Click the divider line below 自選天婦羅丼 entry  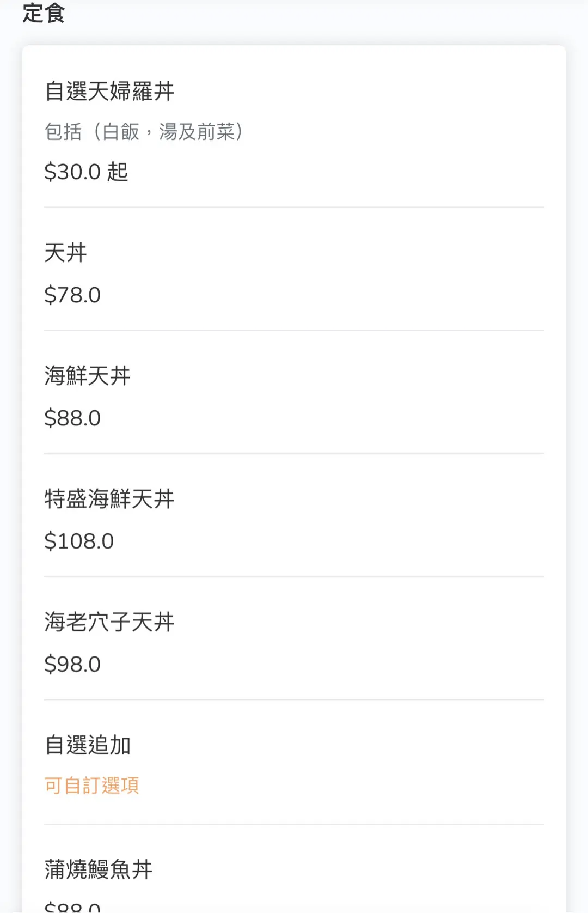[x=294, y=208]
